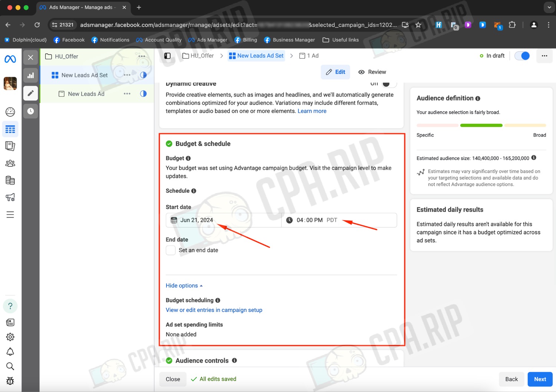Toggle the ad set on/off switch
Viewport: 556px width, 392px height.
coord(522,56)
